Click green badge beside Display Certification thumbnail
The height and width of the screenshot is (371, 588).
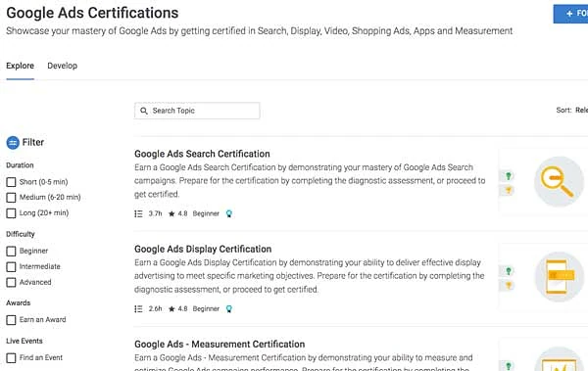coord(509,271)
